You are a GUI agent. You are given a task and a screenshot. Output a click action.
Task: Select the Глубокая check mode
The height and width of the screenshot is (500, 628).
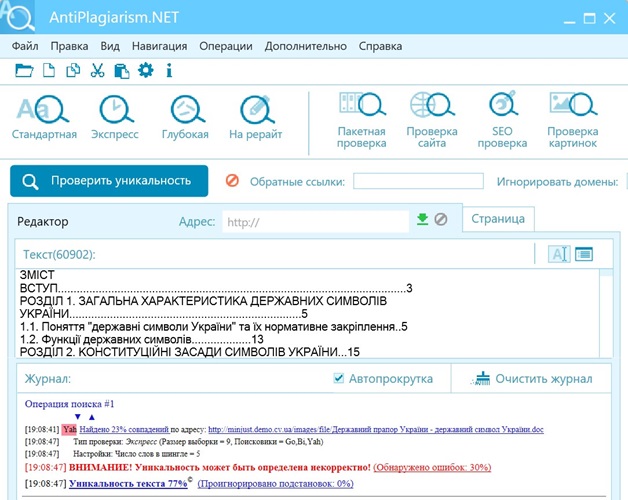click(185, 117)
